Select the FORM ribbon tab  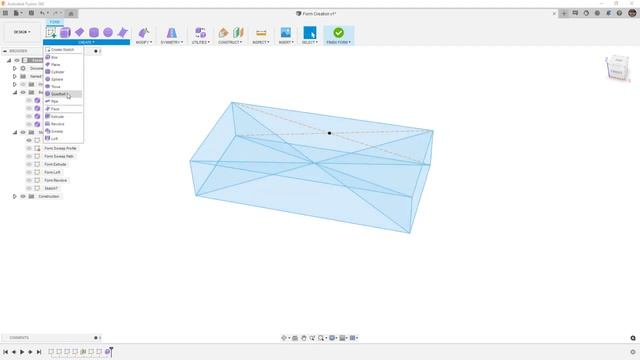click(x=55, y=22)
